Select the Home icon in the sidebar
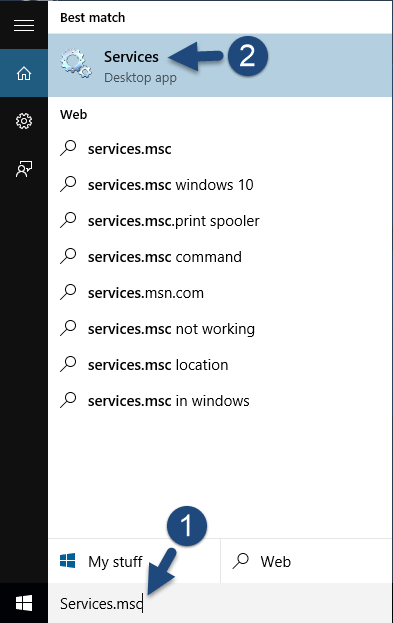This screenshot has height=623, width=393. coord(24,73)
